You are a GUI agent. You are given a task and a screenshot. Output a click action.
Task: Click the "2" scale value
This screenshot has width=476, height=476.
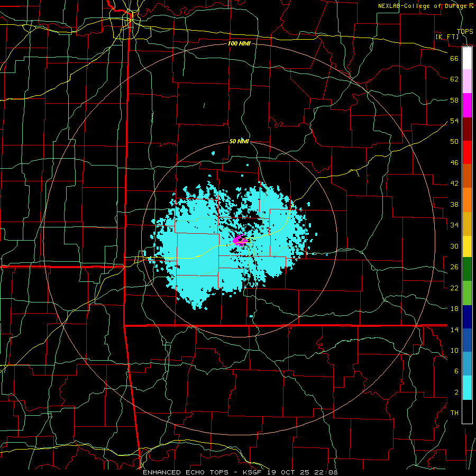click(x=456, y=392)
